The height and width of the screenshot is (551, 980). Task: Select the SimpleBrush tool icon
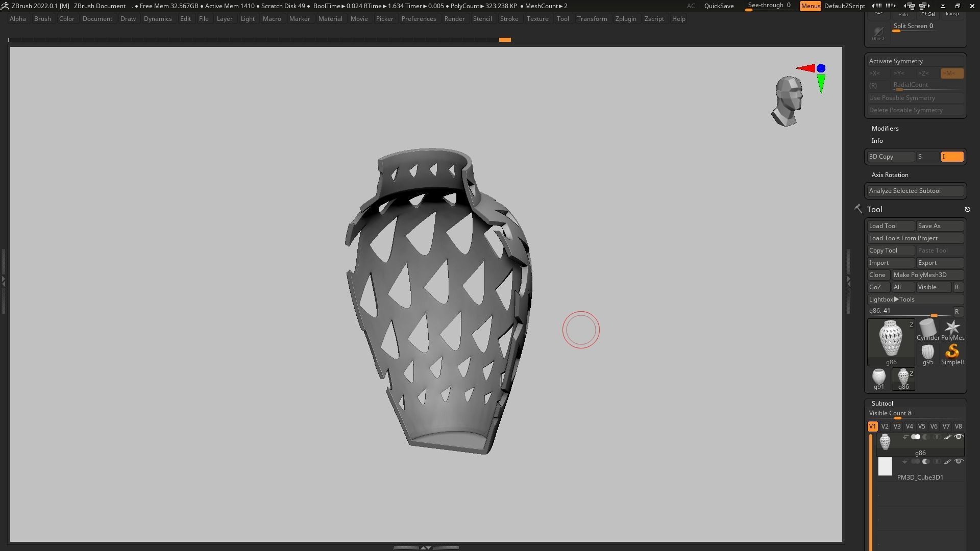(x=952, y=354)
